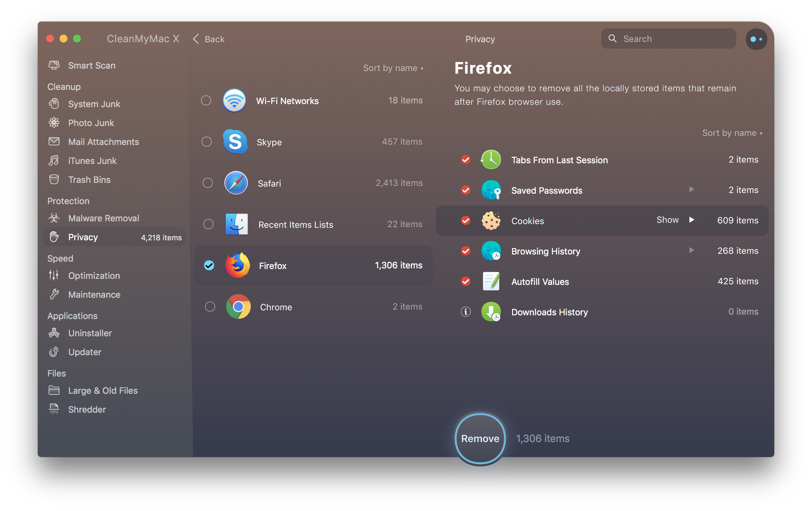812x511 pixels.
Task: Expand the Browsing History details
Action: click(x=691, y=250)
